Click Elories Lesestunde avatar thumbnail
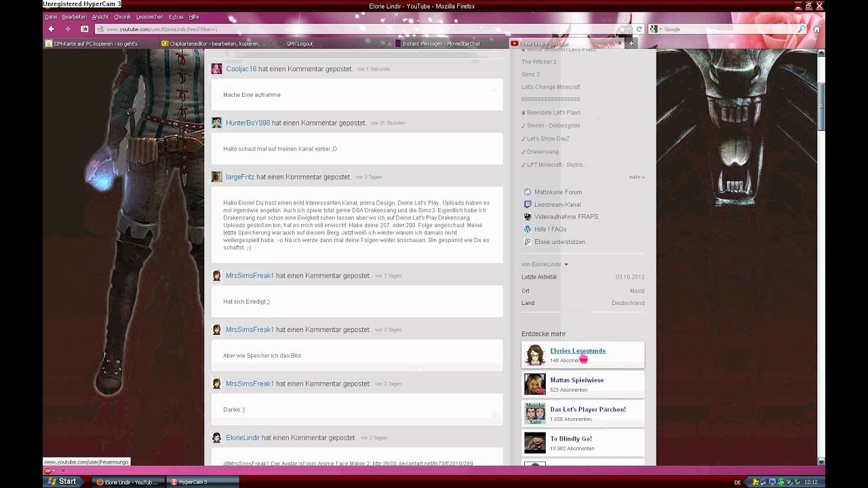The width and height of the screenshot is (868, 488). click(534, 355)
